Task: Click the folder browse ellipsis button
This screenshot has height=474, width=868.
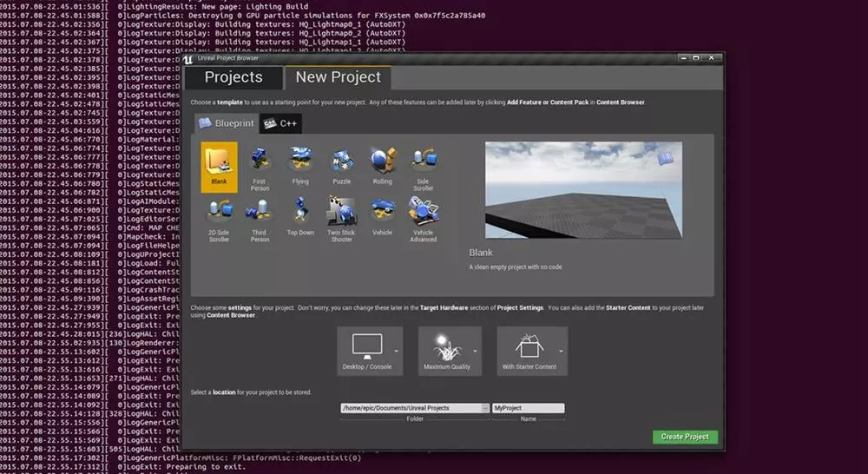Action: (x=485, y=408)
